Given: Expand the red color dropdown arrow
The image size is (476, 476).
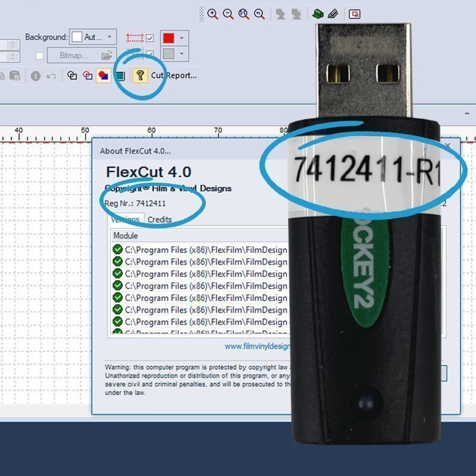Looking at the screenshot, I should coord(181,38).
